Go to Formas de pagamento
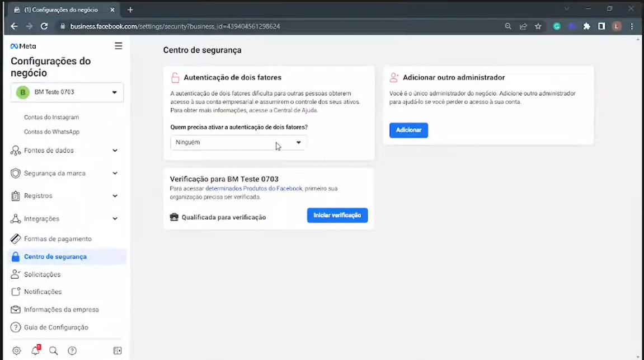Viewport: 644px width, 360px height. click(58, 239)
